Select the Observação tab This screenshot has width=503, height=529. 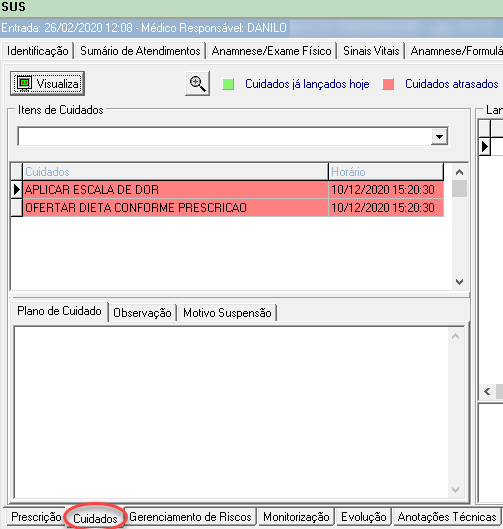(x=142, y=313)
